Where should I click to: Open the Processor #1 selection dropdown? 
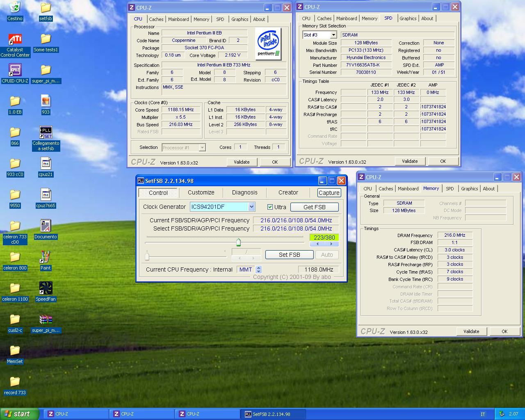(202, 148)
